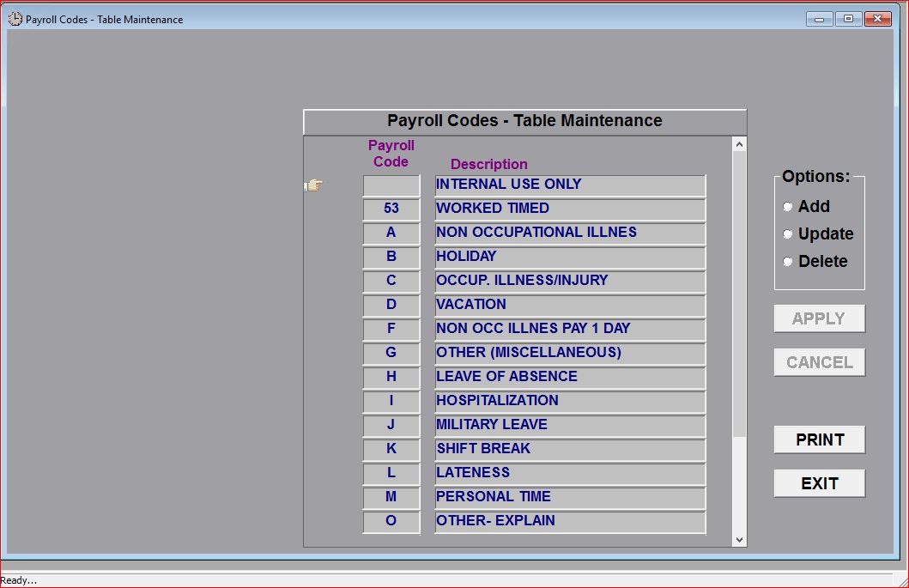The image size is (909, 588).
Task: Click the CANCEL button
Action: pyautogui.click(x=819, y=362)
